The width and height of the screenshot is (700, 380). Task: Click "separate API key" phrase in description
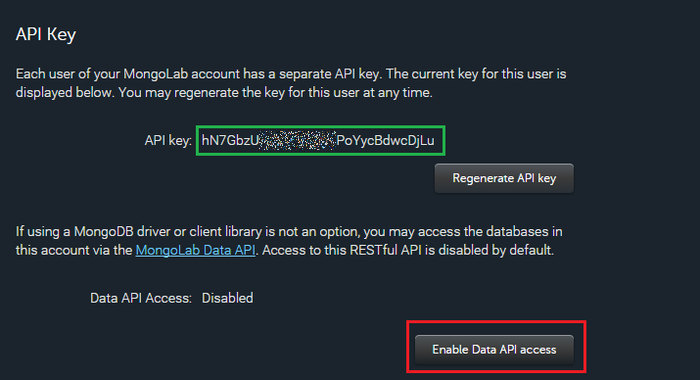point(329,74)
